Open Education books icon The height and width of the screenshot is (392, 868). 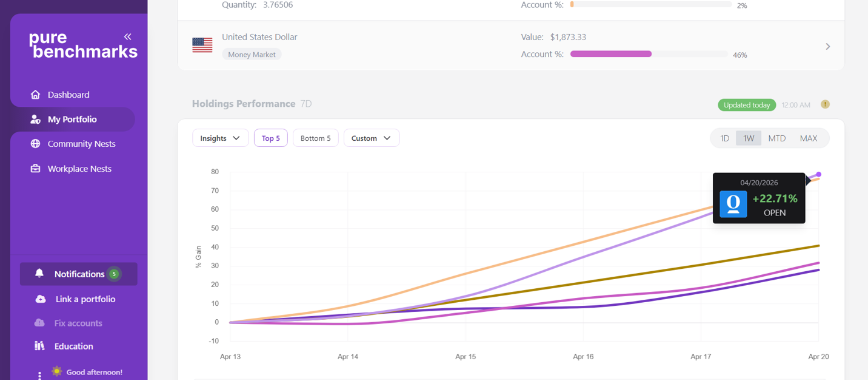tap(39, 346)
